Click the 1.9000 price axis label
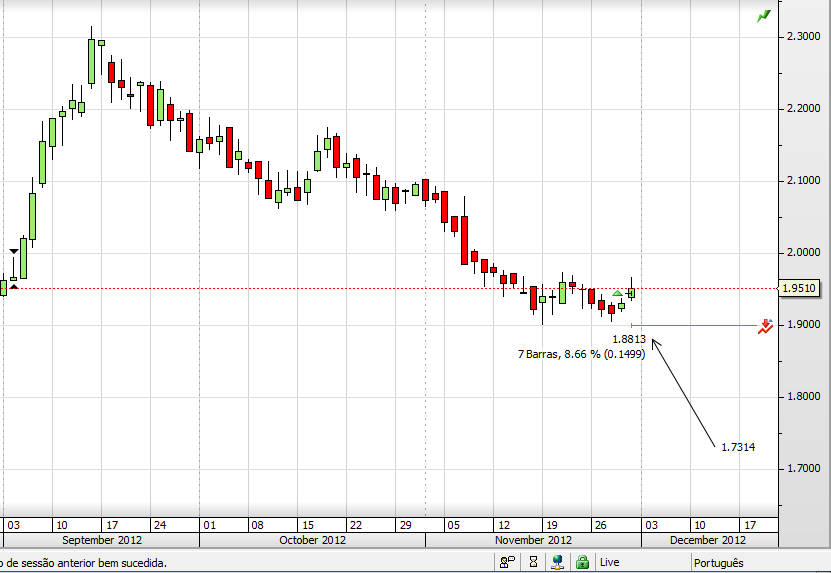This screenshot has width=831, height=573. tap(803, 324)
